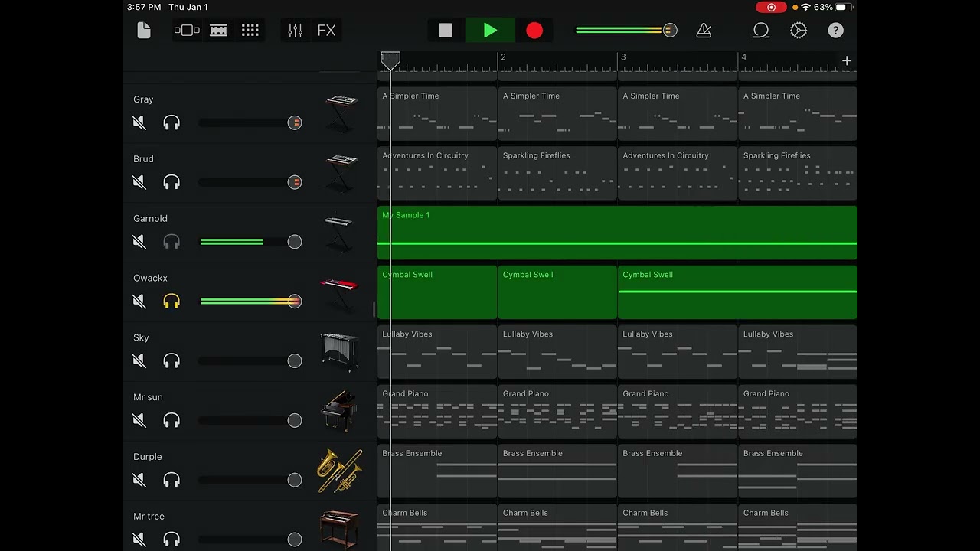Mute the Durple track
Image resolution: width=980 pixels, height=551 pixels.
pyautogui.click(x=139, y=480)
